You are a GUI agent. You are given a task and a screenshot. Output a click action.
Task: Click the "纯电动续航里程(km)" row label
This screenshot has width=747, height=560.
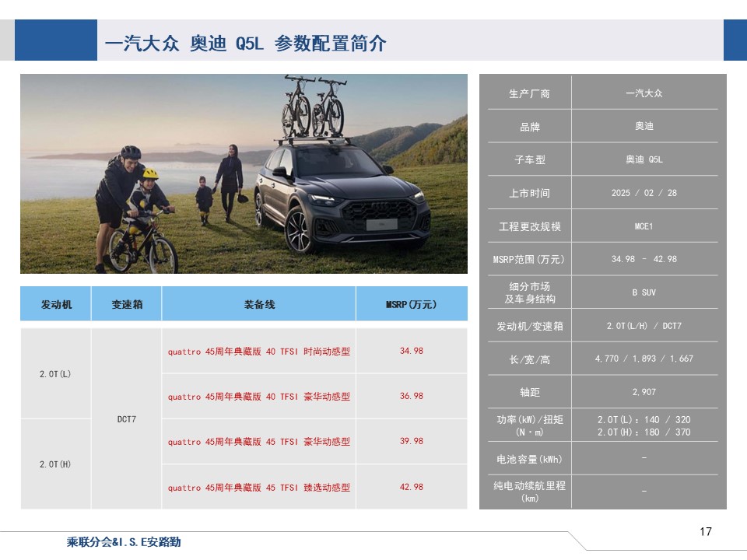pos(529,492)
